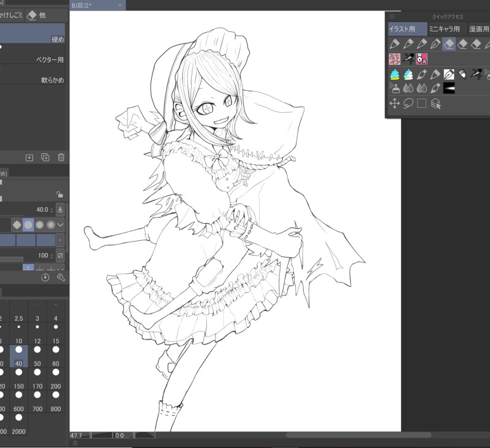Screen dimensions: 490x448
Task: Expand the anti-aliasing options chevron
Action: 61,225
